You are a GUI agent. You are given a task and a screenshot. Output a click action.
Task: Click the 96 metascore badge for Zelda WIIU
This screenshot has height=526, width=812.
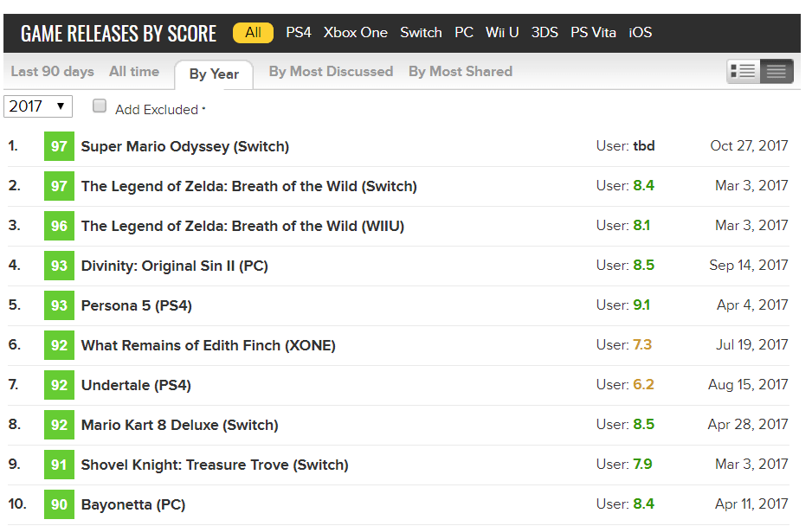59,227
